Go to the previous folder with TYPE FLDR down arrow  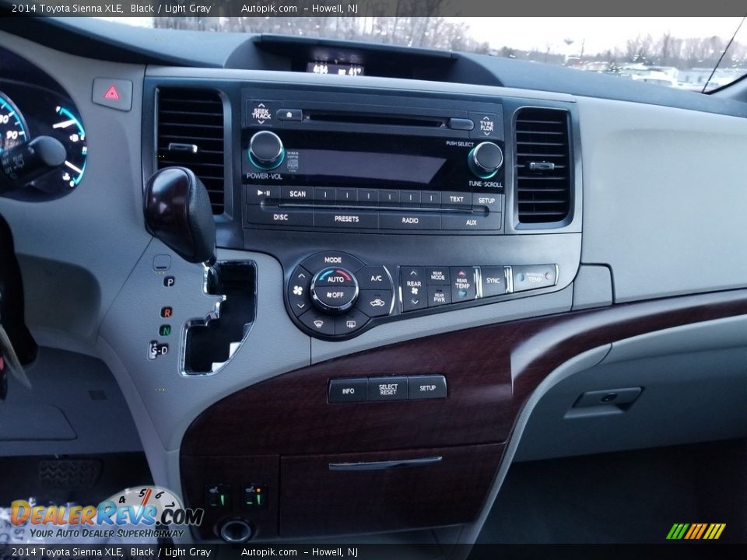(486, 133)
